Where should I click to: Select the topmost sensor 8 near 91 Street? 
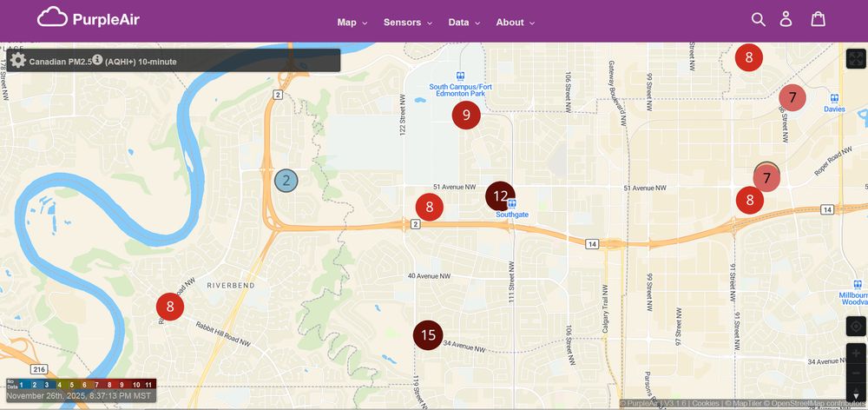click(x=749, y=57)
